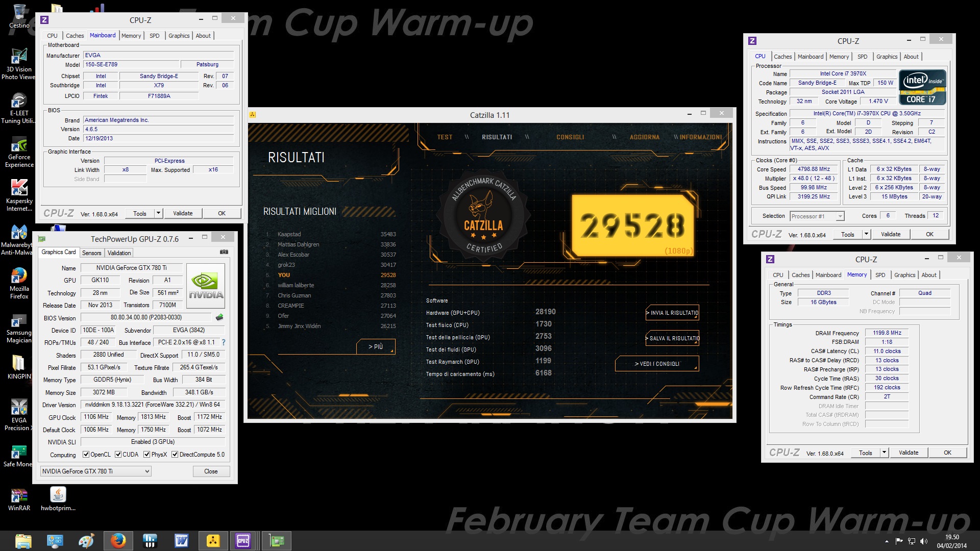Screen dimensions: 980x551
Task: Switch to Caches tab in Mainboard CPU-Z window
Action: [75, 36]
